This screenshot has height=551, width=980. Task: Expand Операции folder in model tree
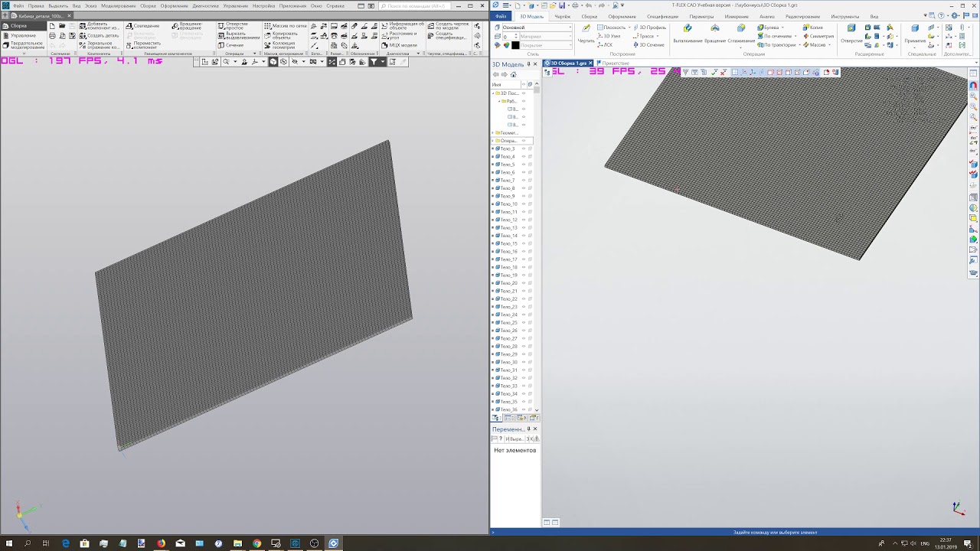pyautogui.click(x=494, y=141)
